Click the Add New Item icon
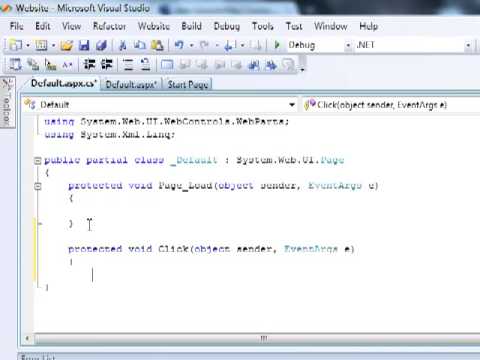480x360 pixels. [x=41, y=45]
